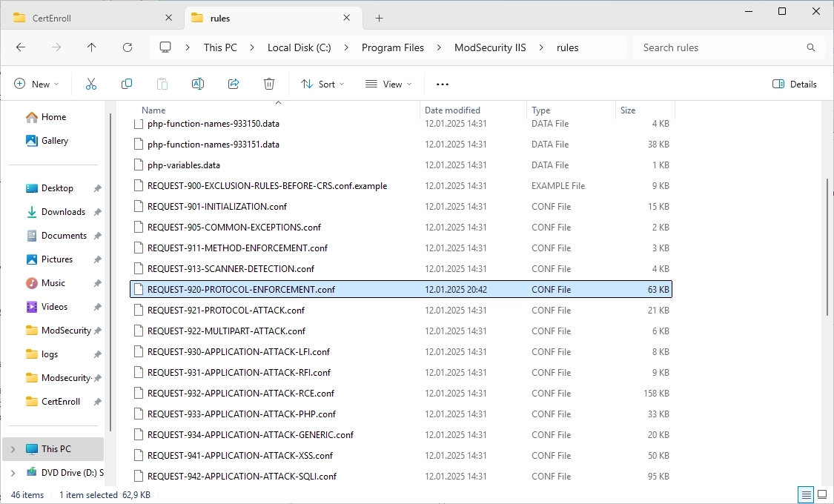
Task: Click the Delete trash icon
Action: (x=269, y=84)
